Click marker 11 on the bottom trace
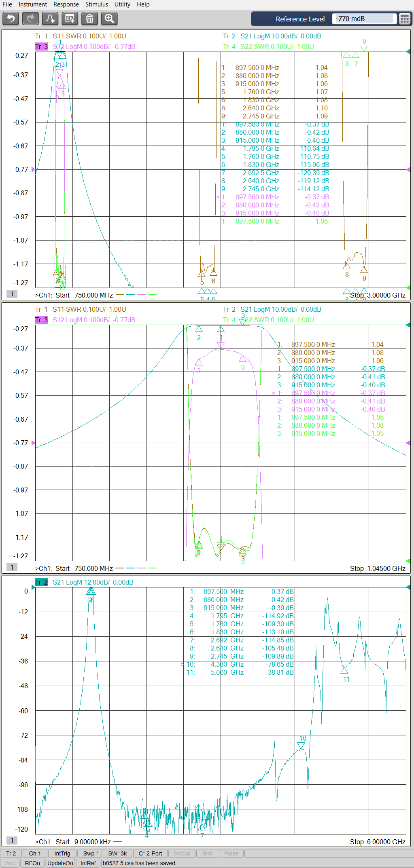 [344, 671]
